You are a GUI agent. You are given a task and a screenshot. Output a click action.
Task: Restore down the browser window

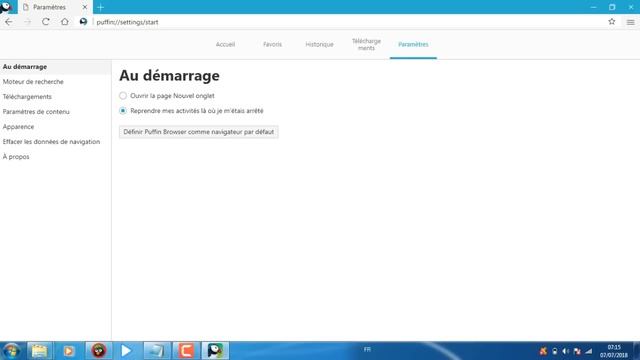[x=612, y=7]
